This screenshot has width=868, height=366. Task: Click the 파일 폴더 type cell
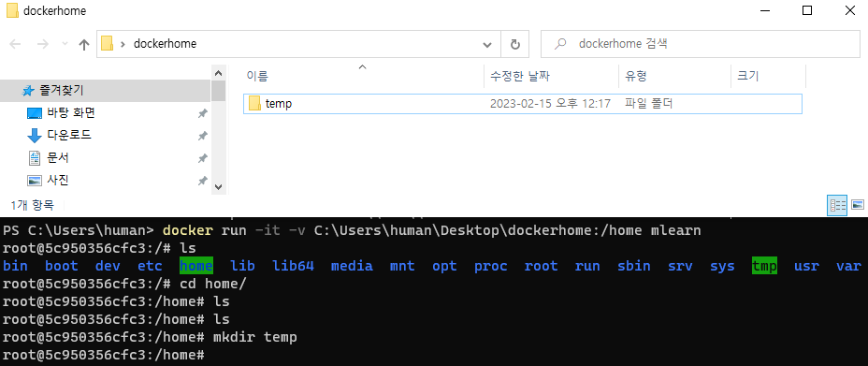648,104
